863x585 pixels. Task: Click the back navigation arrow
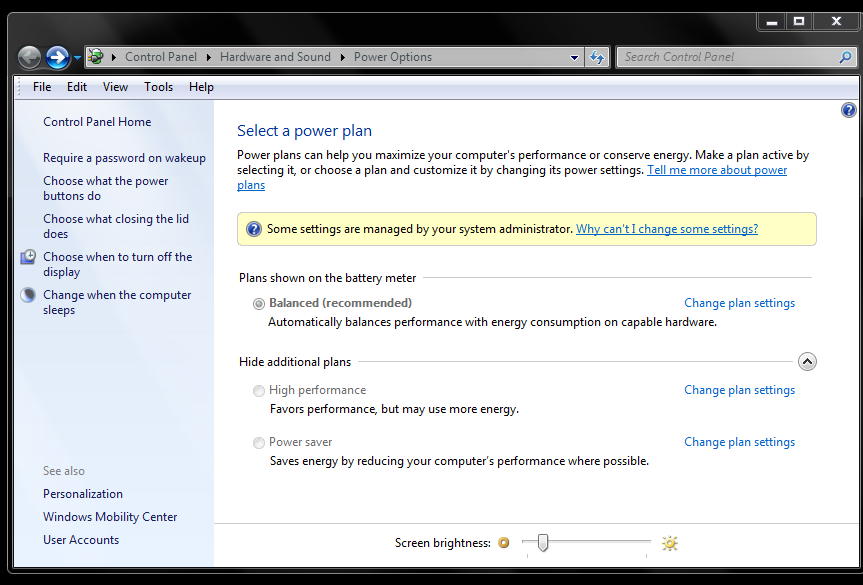coord(29,57)
